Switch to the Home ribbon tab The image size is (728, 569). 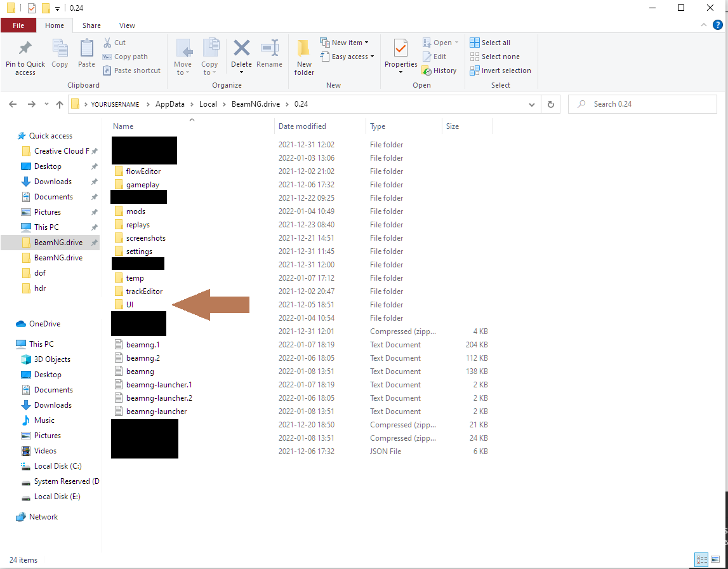coord(55,25)
